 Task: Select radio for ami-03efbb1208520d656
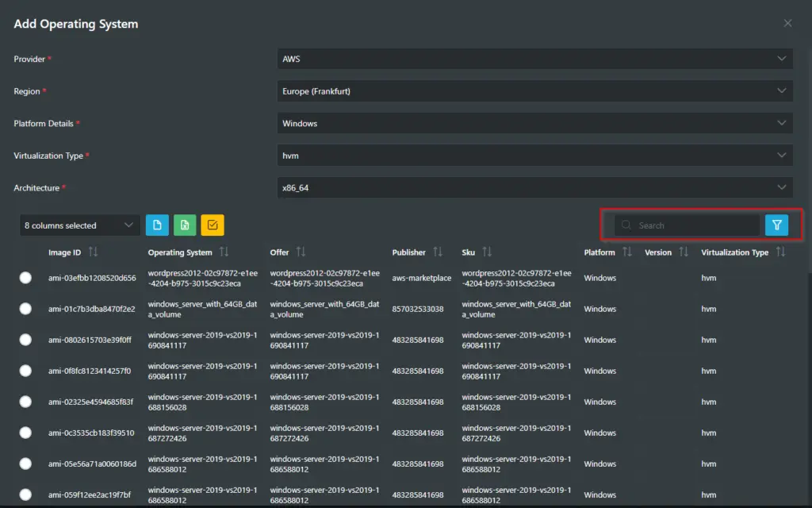[25, 278]
